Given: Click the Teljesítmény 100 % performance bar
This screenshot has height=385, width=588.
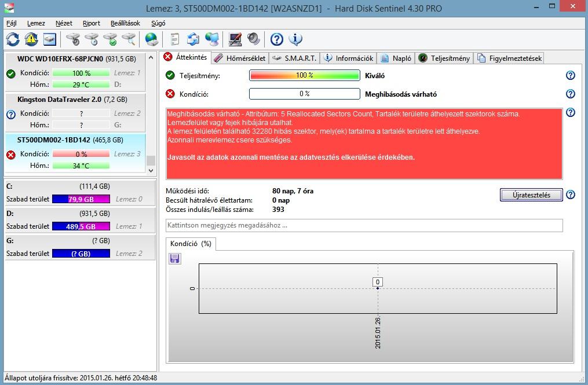Looking at the screenshot, I should click(305, 75).
